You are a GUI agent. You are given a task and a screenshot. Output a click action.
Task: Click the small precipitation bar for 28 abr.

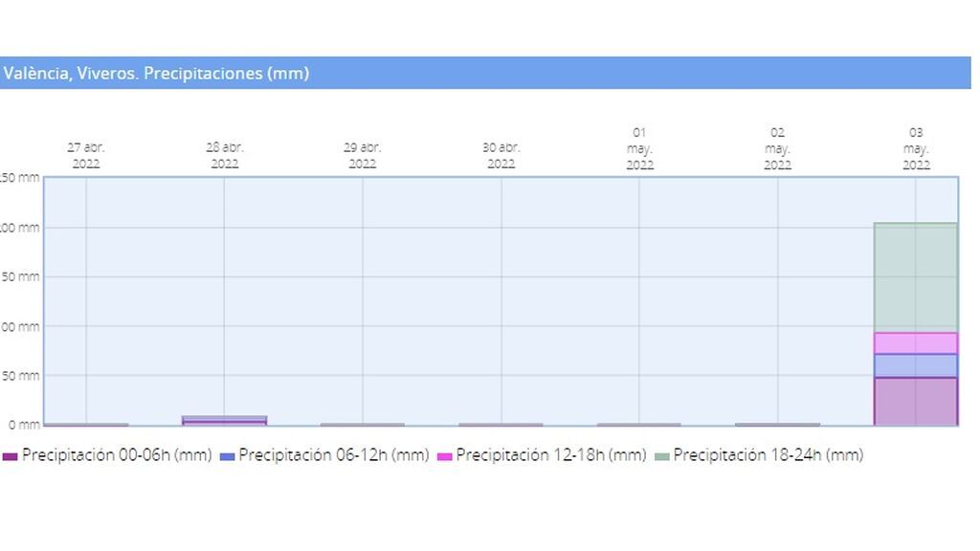[x=224, y=421]
